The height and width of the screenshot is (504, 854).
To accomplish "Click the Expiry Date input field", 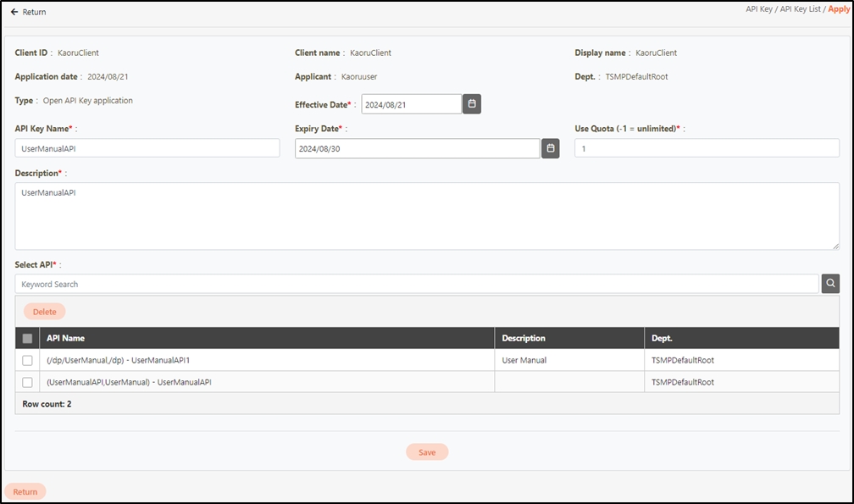I will click(417, 148).
